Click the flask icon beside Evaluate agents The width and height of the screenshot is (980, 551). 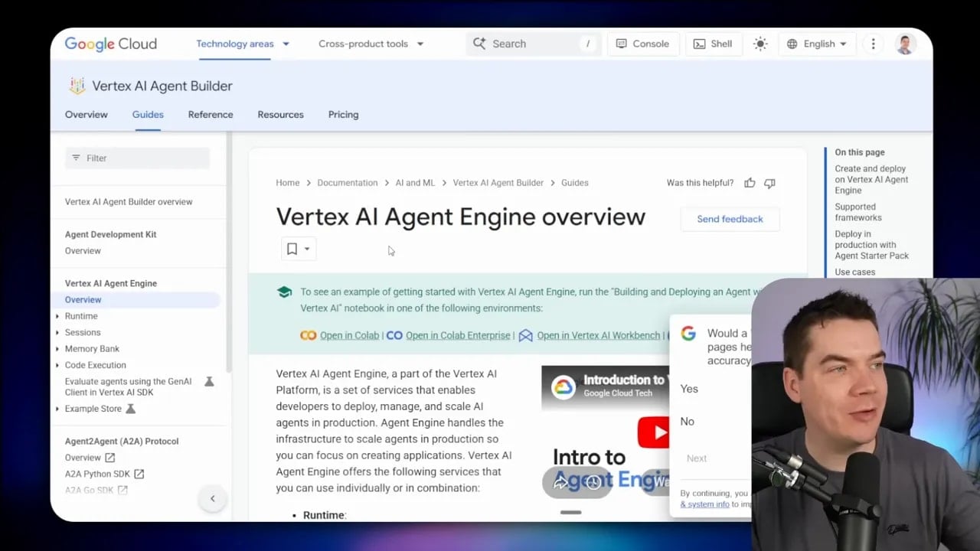(209, 381)
